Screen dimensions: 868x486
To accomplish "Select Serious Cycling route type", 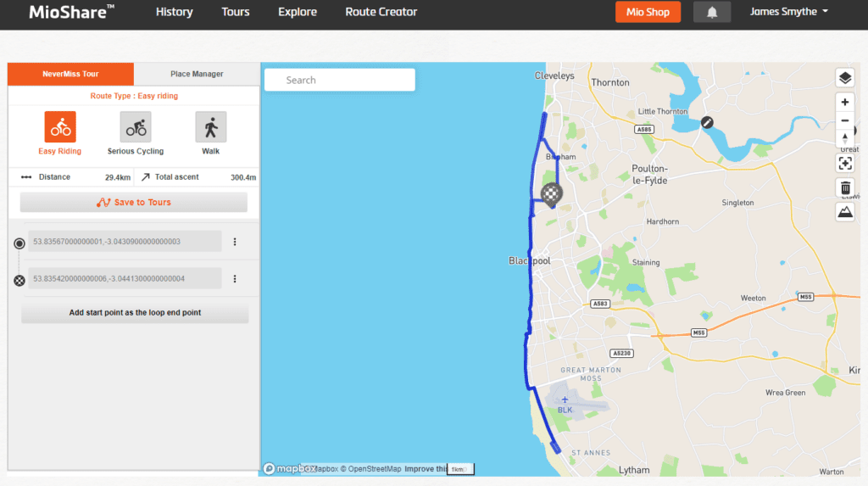I will click(x=136, y=128).
